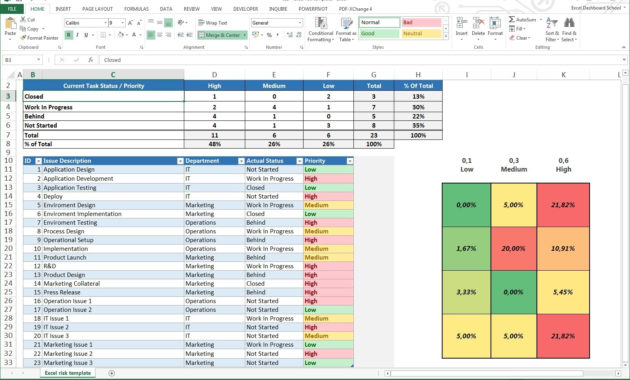Apply the Normal cell style
Screen dimensions: 630x380
click(379, 22)
